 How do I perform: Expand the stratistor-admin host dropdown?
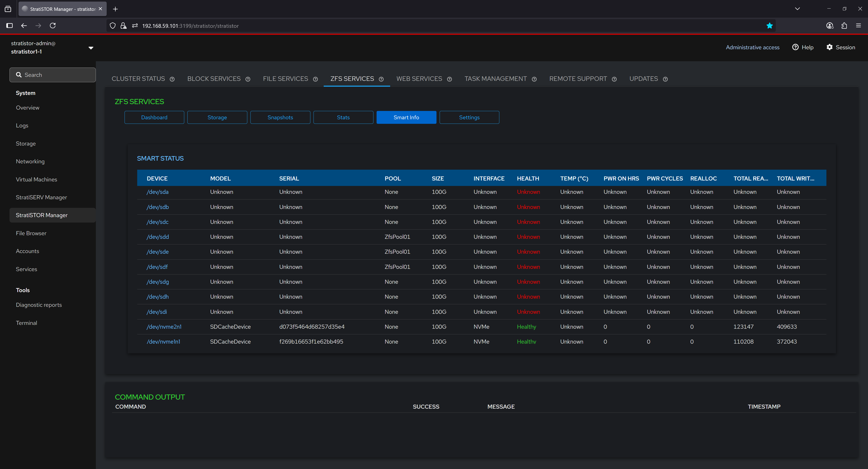coord(91,48)
